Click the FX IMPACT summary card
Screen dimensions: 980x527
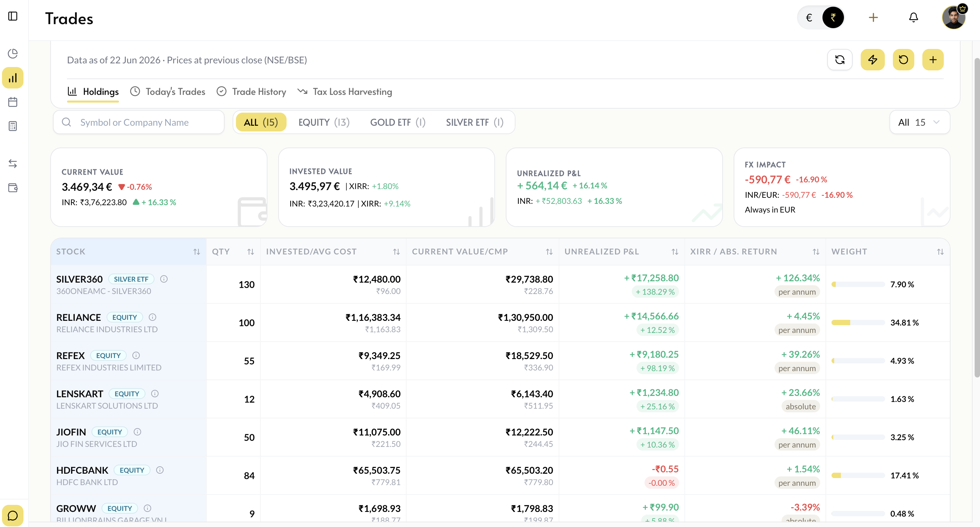tap(842, 187)
